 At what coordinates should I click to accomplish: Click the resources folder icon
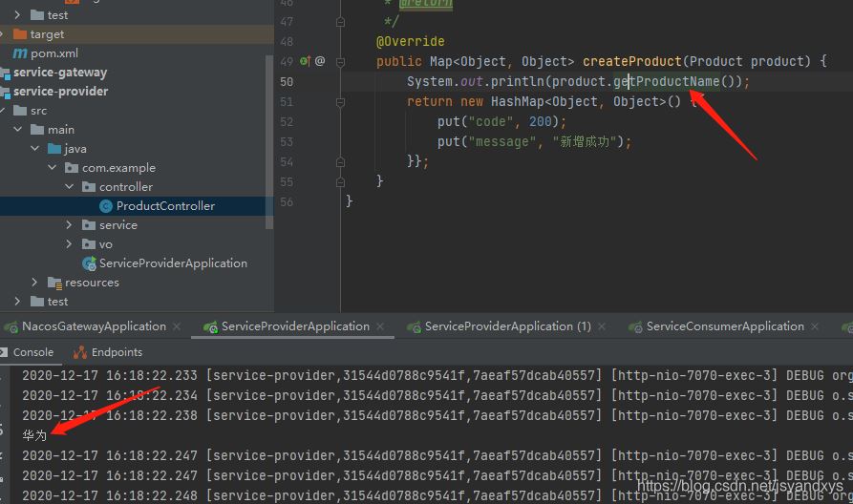pos(54,283)
